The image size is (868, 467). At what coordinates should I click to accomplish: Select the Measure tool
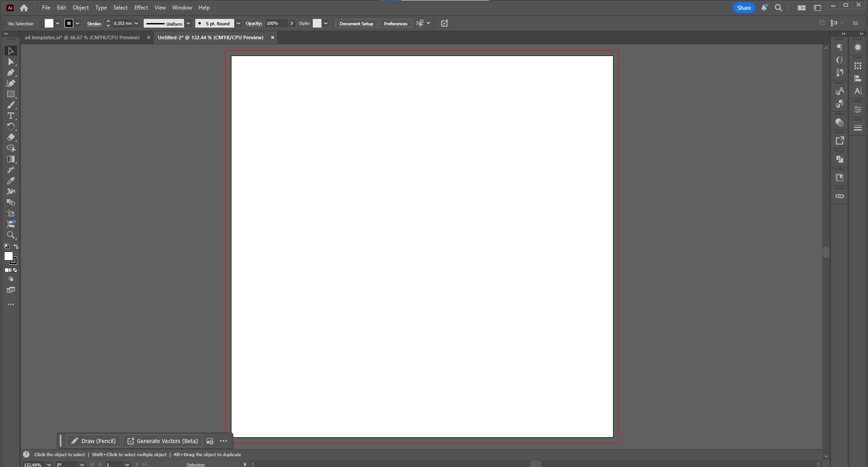point(11,170)
